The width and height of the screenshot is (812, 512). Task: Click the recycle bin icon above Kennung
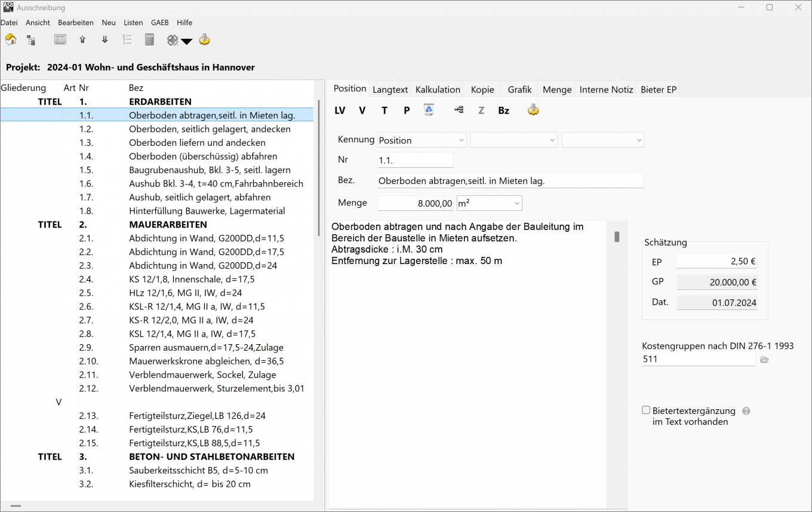point(429,110)
